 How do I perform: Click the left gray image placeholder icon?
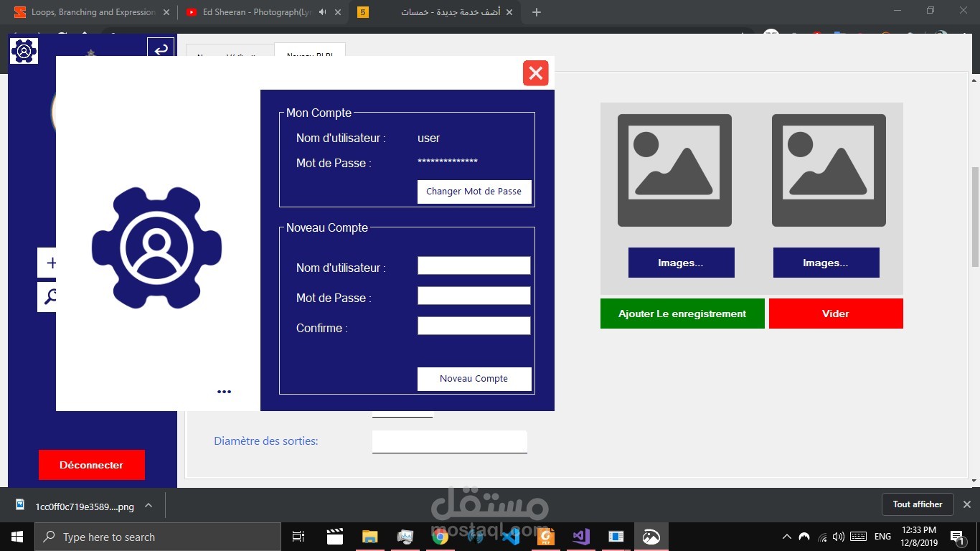674,169
